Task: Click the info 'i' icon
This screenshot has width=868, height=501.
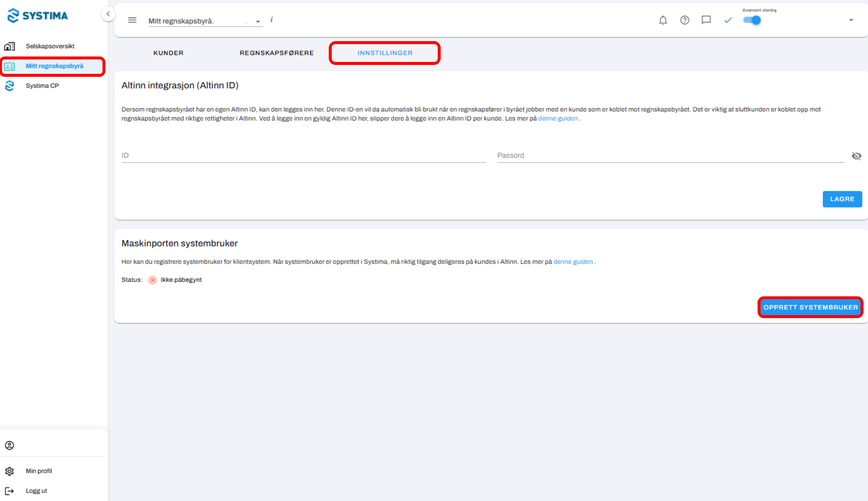Action: coord(271,20)
